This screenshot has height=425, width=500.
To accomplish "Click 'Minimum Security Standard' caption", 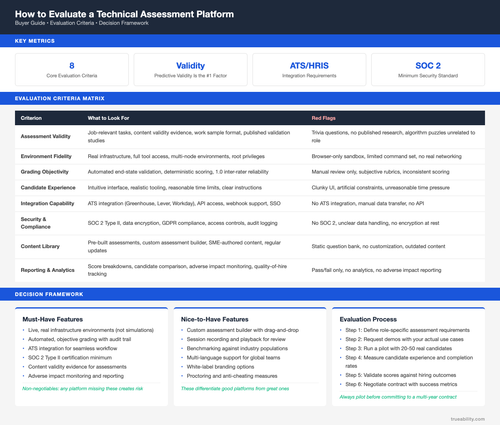I will tap(428, 76).
